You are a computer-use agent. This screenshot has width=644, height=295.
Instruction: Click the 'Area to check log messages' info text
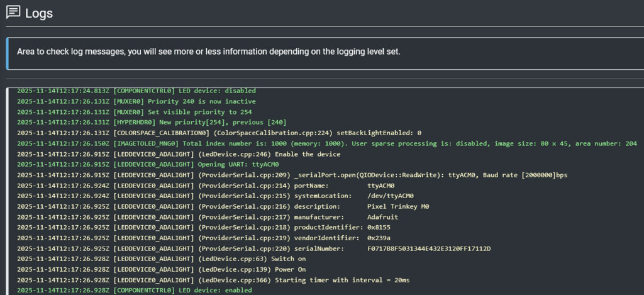click(209, 52)
